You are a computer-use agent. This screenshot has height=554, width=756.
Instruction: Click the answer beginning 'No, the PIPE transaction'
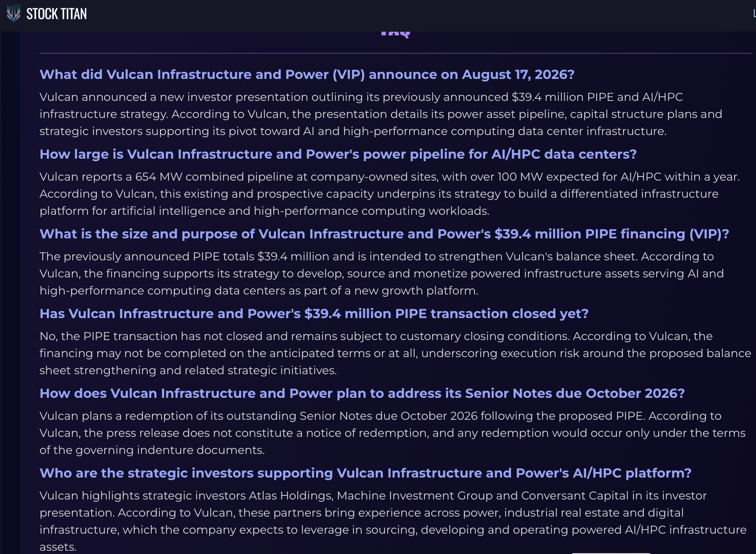coord(395,353)
